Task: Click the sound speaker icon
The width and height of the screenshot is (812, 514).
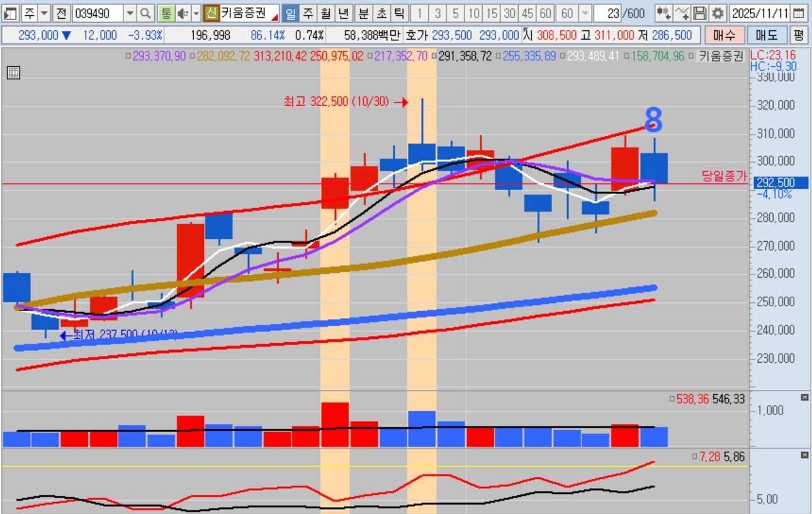Action: tap(183, 13)
